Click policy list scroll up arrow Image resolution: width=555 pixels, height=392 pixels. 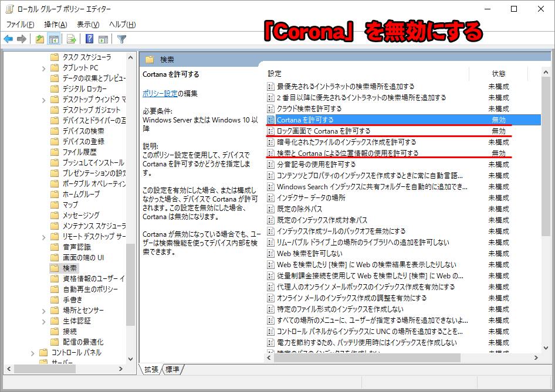pyautogui.click(x=546, y=72)
